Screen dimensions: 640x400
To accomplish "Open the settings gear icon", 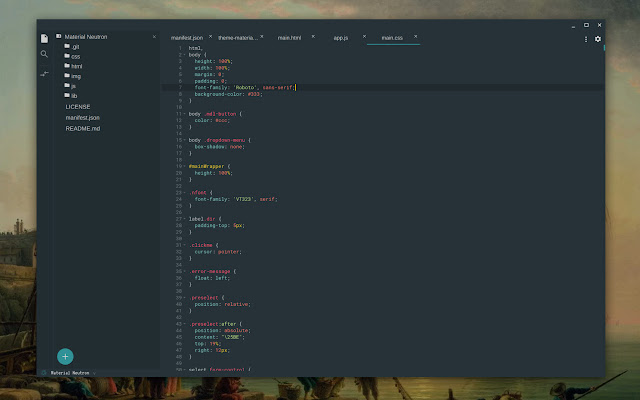I will (x=598, y=39).
